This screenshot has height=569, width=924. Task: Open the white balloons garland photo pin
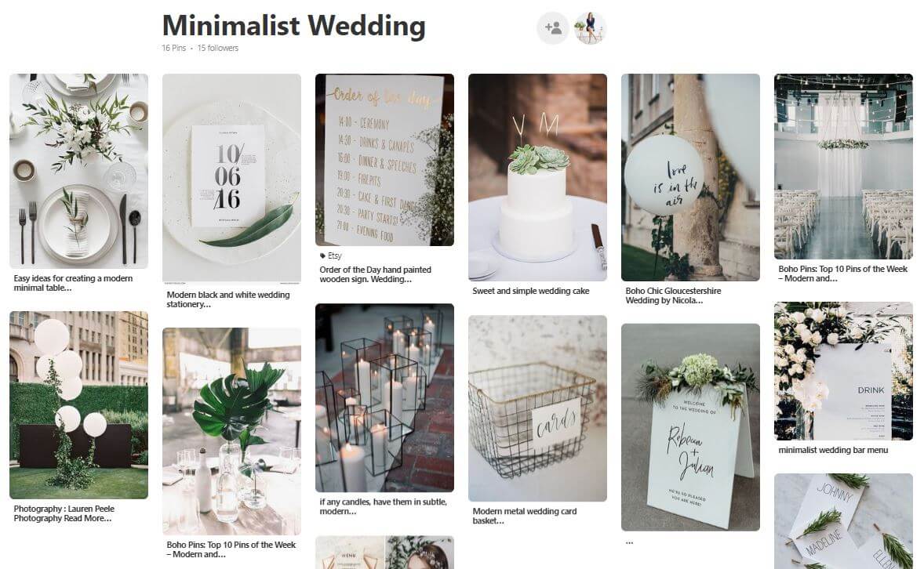pos(79,405)
